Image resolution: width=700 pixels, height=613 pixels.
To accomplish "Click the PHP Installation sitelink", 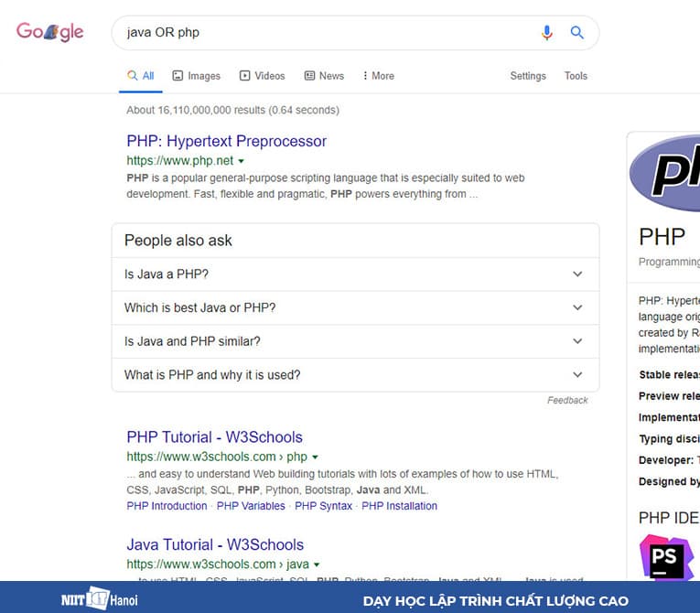I will click(x=399, y=506).
